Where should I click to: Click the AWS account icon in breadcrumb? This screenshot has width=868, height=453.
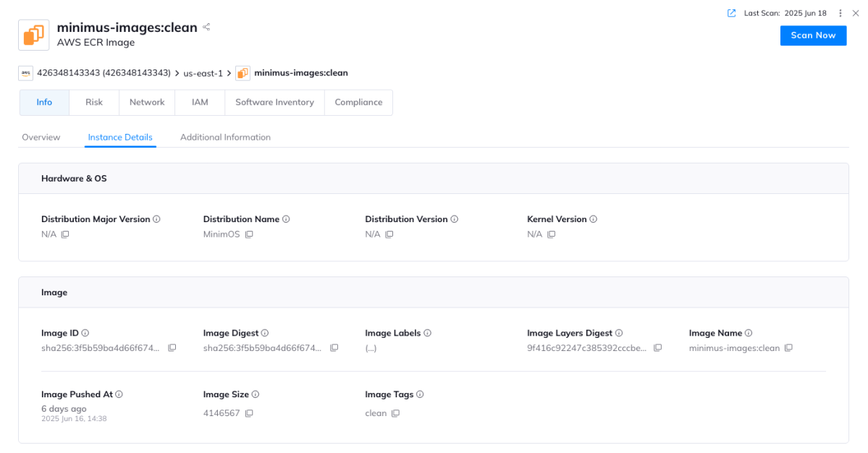25,73
